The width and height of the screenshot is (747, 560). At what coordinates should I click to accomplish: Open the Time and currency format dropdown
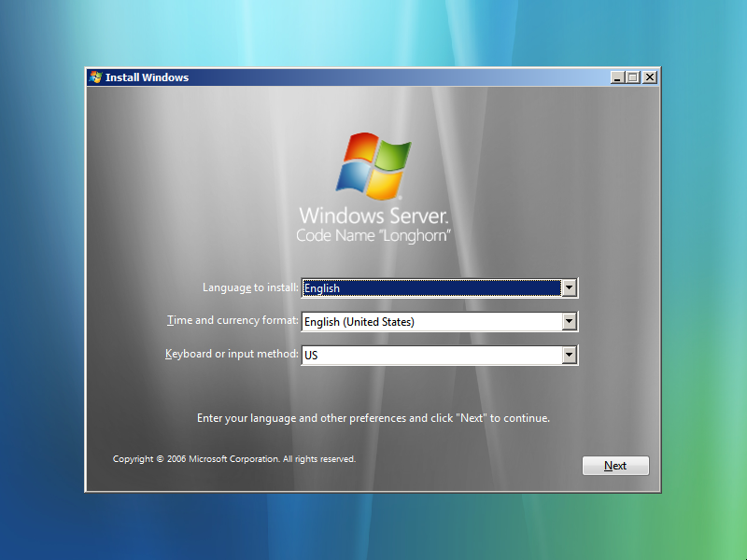point(569,321)
